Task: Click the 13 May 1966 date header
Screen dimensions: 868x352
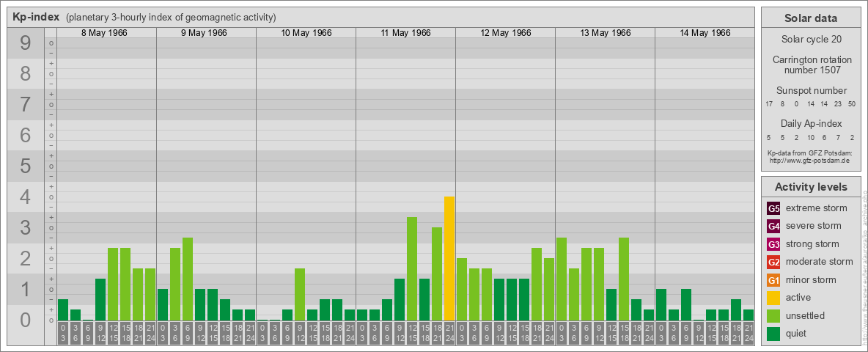Action: [605, 33]
